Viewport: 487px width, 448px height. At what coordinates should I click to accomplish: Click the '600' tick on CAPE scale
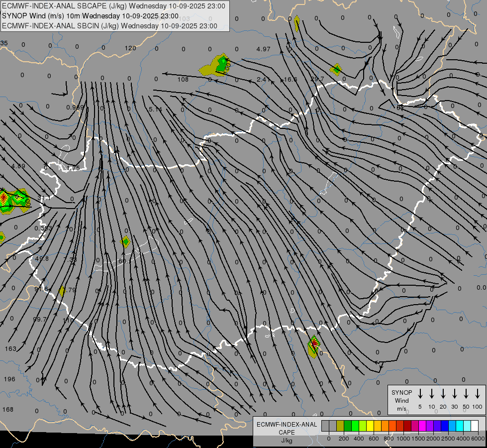(x=374, y=439)
